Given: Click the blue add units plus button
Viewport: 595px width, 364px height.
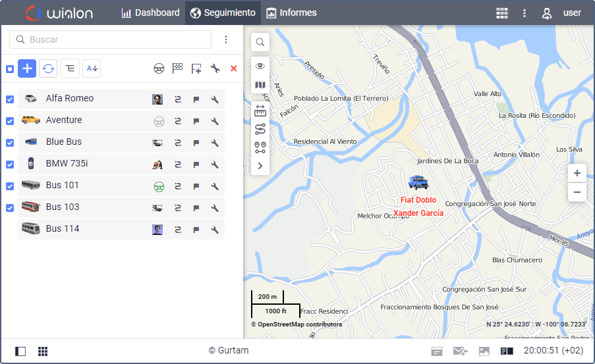Looking at the screenshot, I should tap(27, 68).
